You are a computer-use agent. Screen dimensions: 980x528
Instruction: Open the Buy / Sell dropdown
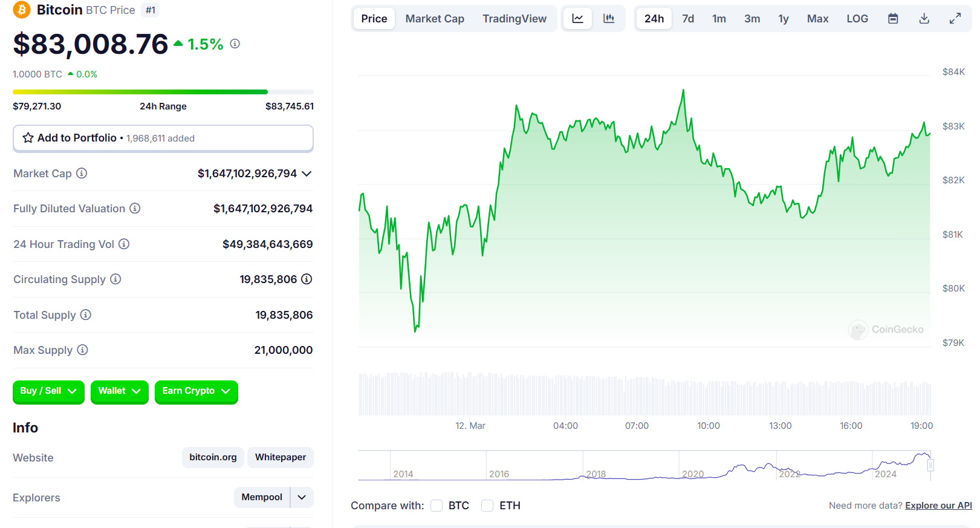point(48,391)
